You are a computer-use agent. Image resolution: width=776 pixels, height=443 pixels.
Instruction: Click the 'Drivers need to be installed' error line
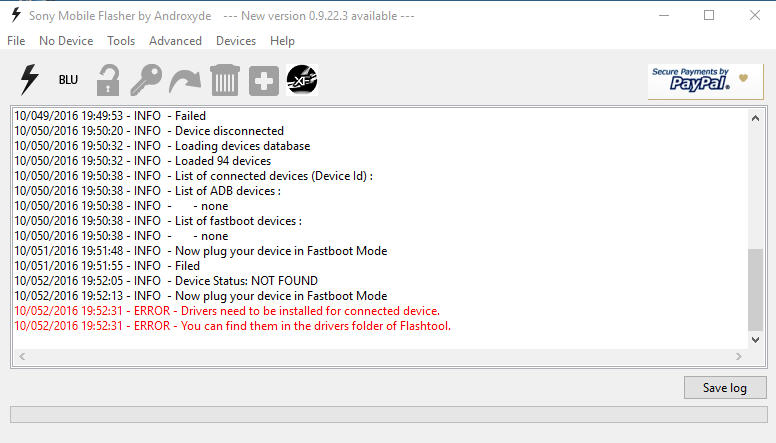tap(227, 311)
